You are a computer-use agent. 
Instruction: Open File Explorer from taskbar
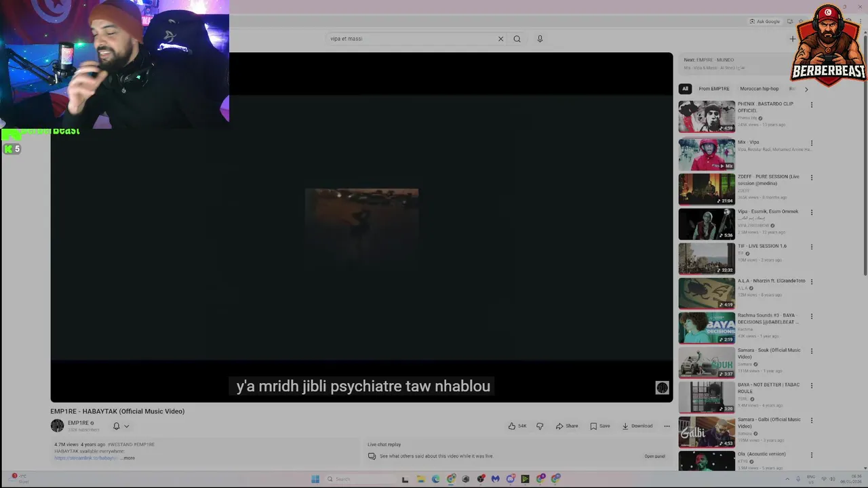[x=420, y=479]
